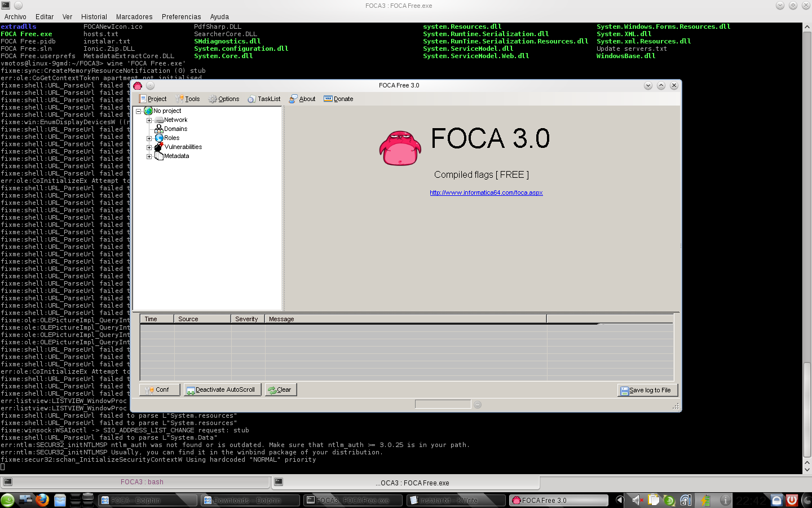Viewport: 812px width, 508px height.
Task: Click the Donate card icon
Action: coord(328,99)
